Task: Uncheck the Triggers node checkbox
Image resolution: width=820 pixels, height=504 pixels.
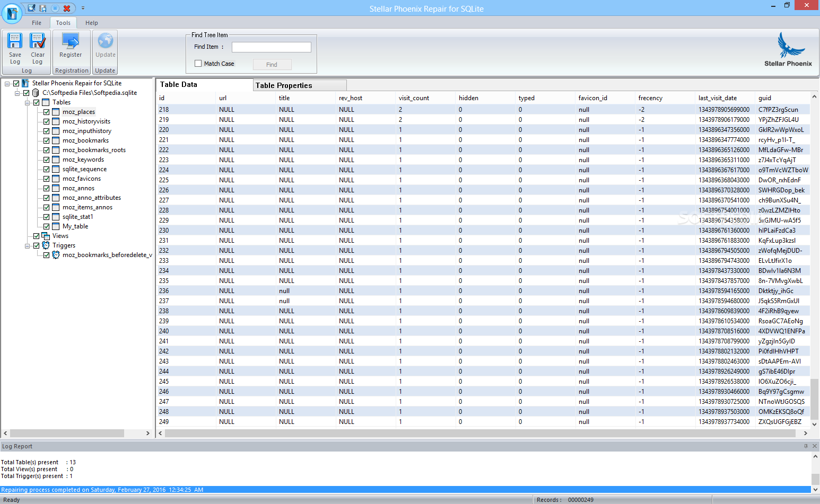Action: coord(37,246)
